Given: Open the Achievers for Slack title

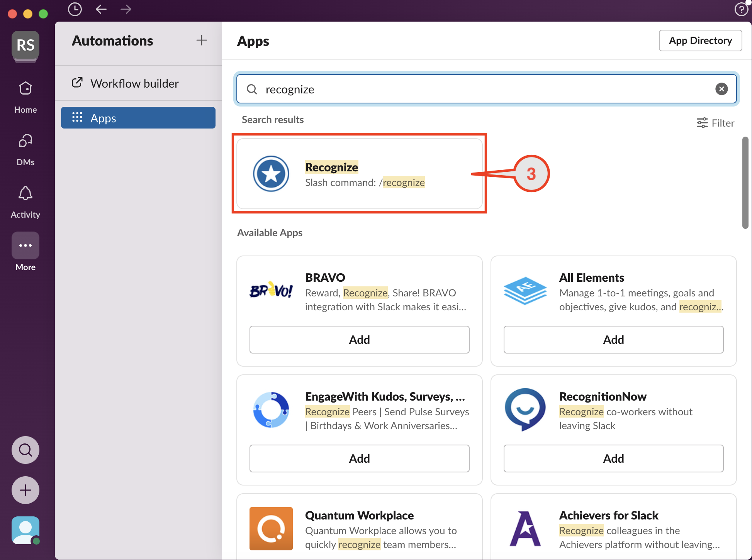Looking at the screenshot, I should coord(609,515).
